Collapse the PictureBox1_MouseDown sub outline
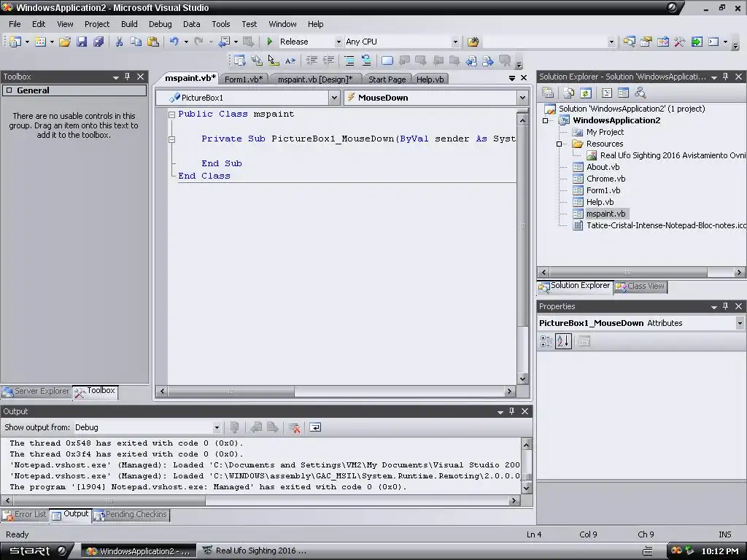Viewport: 747px width, 560px height. pyautogui.click(x=172, y=139)
